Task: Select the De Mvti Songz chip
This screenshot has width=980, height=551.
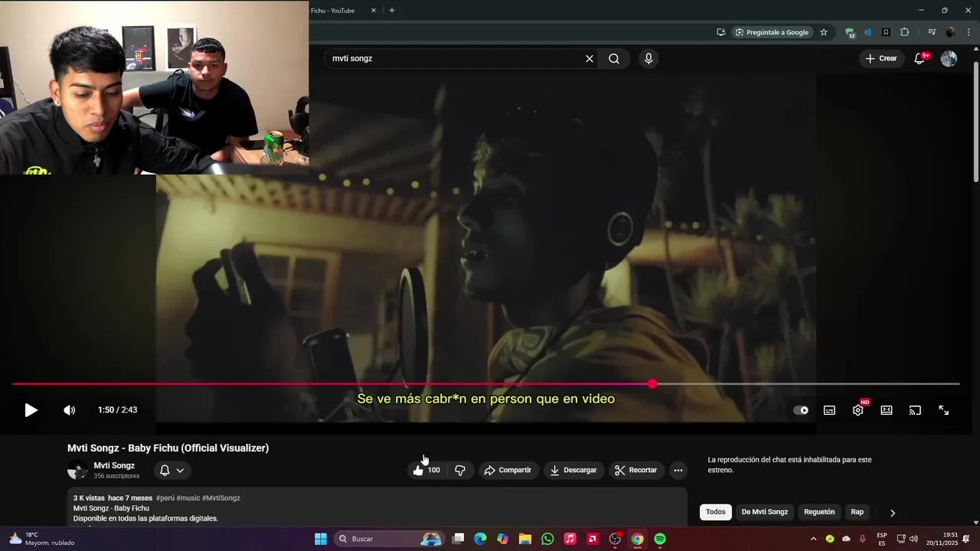Action: click(x=765, y=512)
